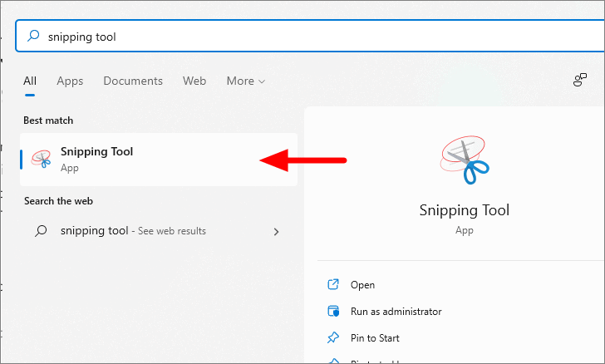Click the search magnifier icon in search box
This screenshot has height=364, width=605.
pos(33,36)
